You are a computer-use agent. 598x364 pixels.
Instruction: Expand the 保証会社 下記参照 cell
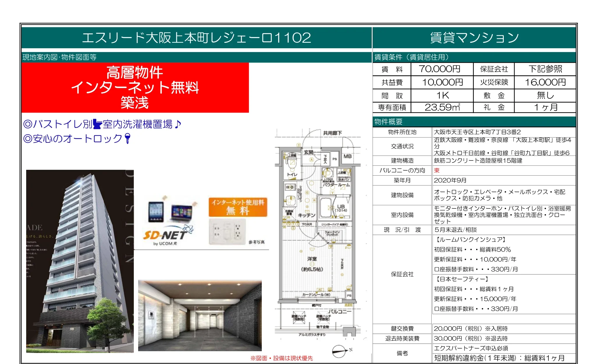tap(546, 69)
